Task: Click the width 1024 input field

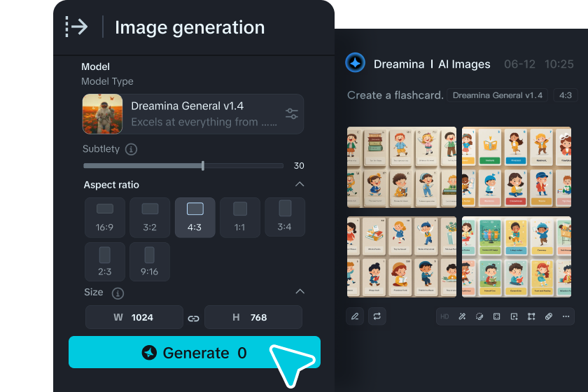Action: click(x=134, y=317)
